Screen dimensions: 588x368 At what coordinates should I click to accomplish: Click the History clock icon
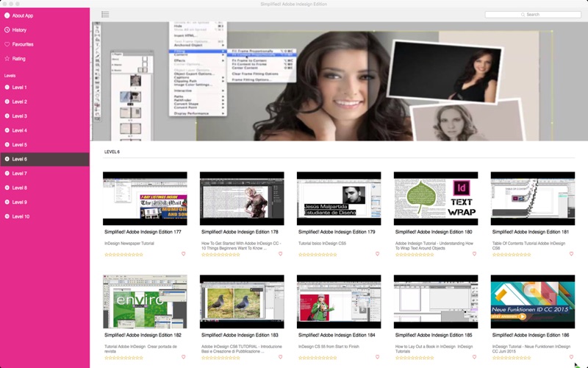pos(7,29)
